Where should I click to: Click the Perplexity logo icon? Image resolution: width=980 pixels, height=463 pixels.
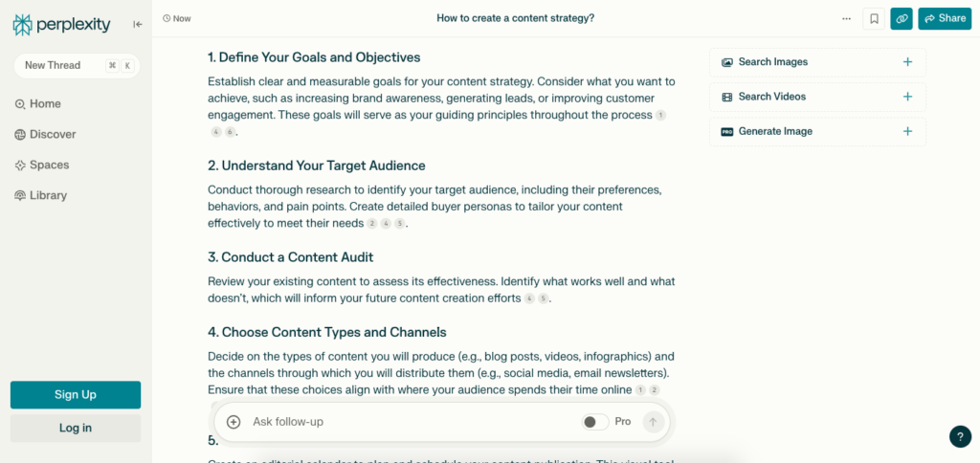[23, 25]
